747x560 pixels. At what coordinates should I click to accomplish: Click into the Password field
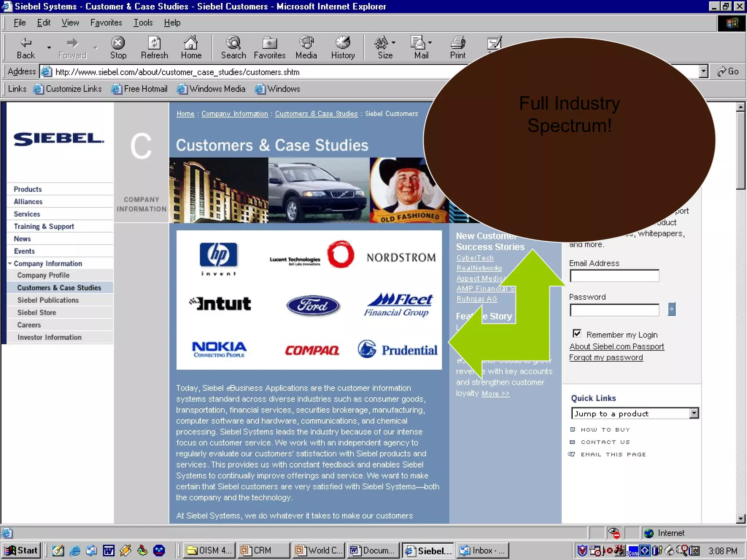[615, 310]
